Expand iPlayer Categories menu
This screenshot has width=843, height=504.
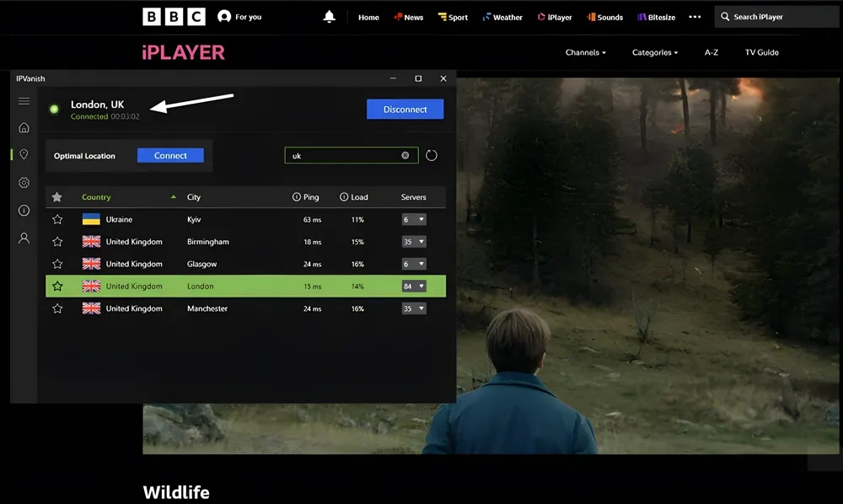click(x=655, y=52)
